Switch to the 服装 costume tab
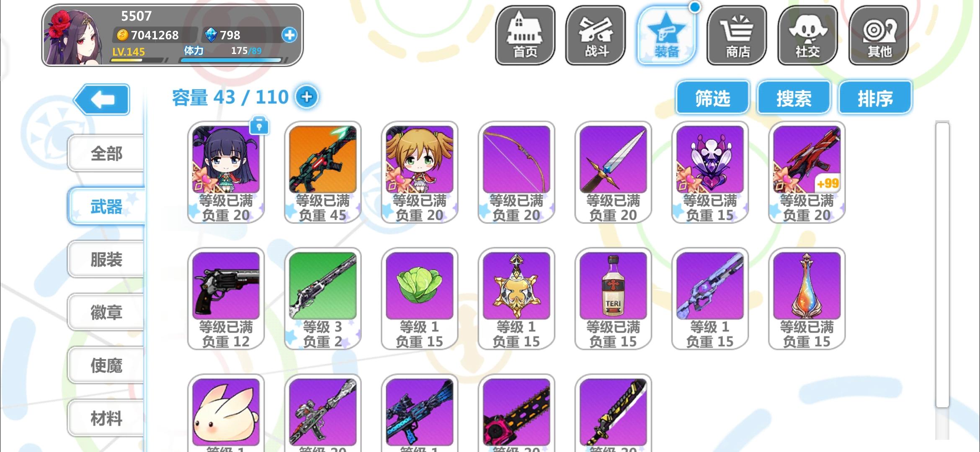Viewport: 980px width, 452px height. pyautogui.click(x=106, y=259)
